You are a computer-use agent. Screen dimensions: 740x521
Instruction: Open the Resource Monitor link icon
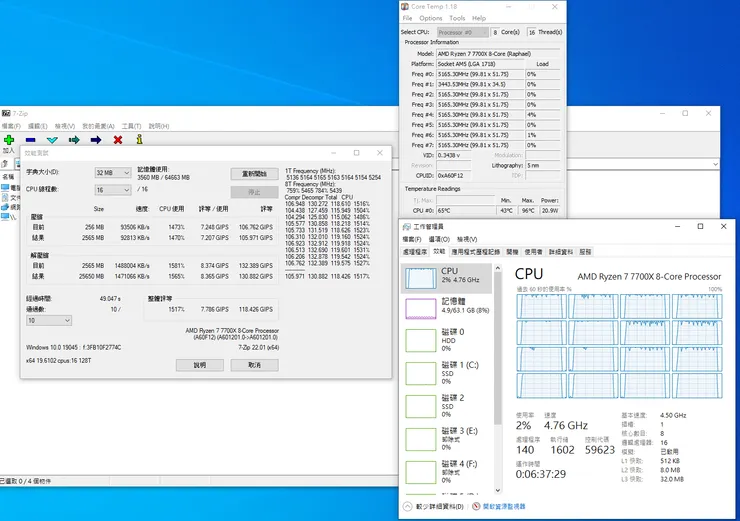pos(476,507)
